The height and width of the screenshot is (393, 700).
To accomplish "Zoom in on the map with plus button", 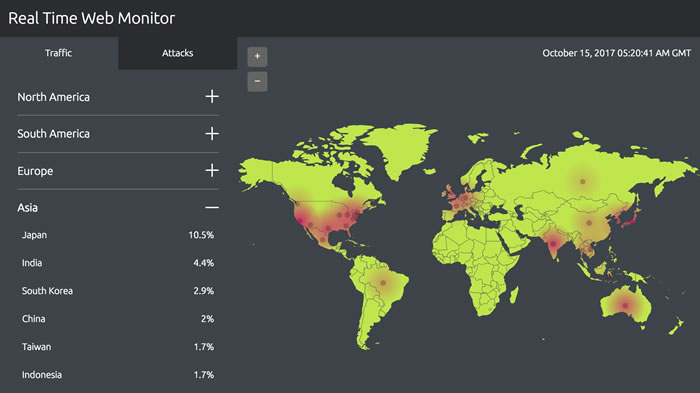I will 257,57.
